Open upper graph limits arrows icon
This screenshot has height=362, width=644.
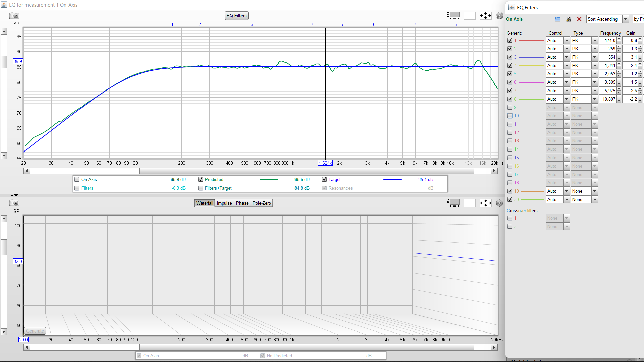coord(486,16)
